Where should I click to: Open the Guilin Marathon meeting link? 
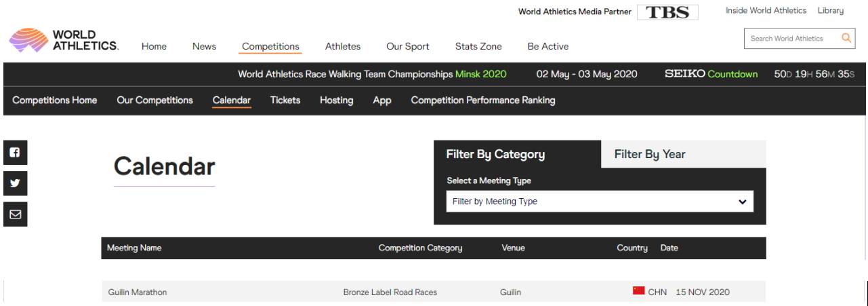click(x=138, y=292)
